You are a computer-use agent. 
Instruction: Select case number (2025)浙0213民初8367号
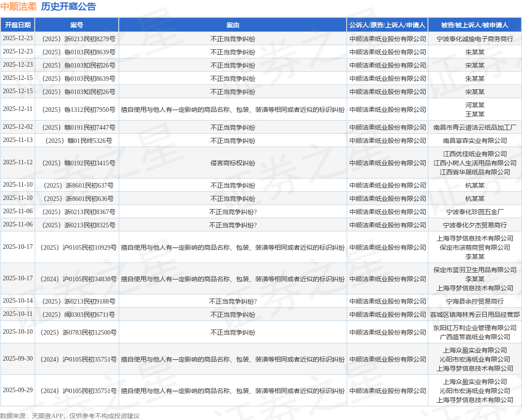pos(79,212)
